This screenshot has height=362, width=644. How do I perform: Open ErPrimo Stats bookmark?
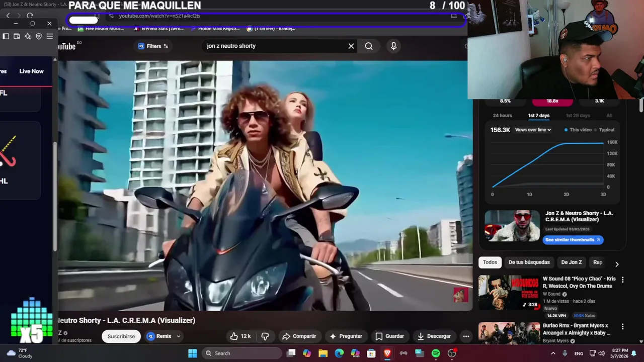coord(158,29)
